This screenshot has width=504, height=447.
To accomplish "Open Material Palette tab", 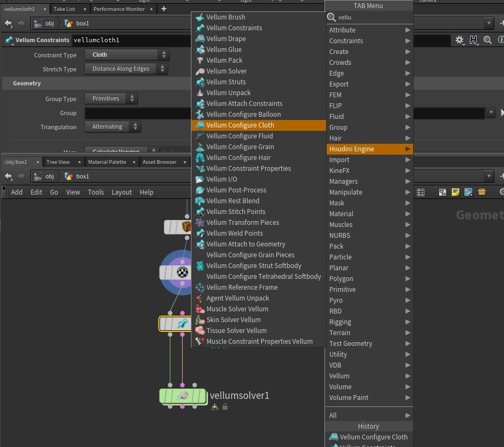I will click(107, 162).
